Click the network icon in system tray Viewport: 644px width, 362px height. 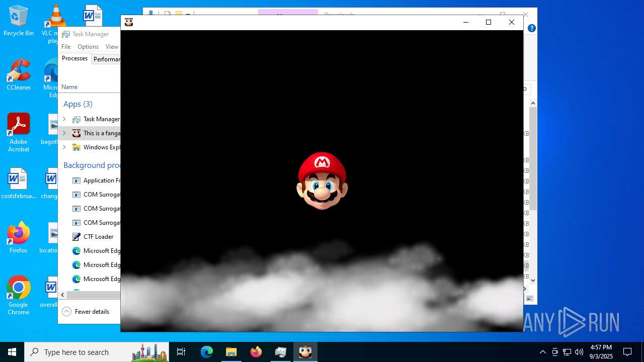tap(567, 352)
